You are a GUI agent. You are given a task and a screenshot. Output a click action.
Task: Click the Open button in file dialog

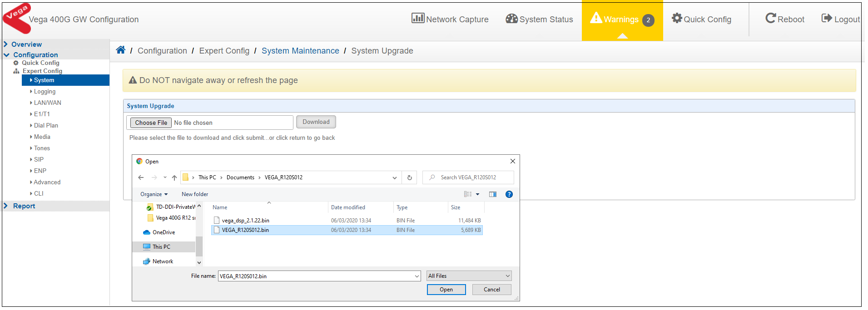446,290
